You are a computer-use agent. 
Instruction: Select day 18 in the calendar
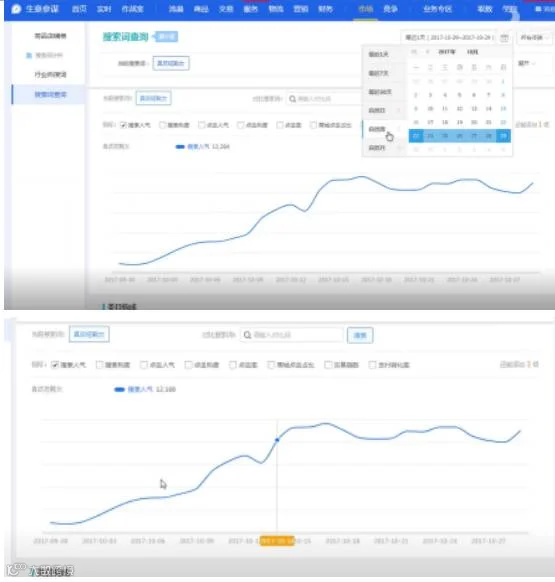[x=445, y=122]
